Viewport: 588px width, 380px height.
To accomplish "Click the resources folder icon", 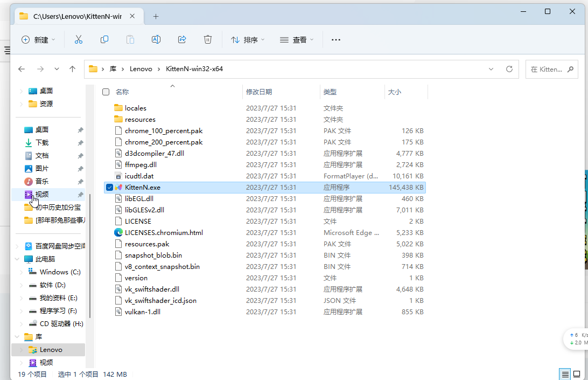I will point(118,120).
